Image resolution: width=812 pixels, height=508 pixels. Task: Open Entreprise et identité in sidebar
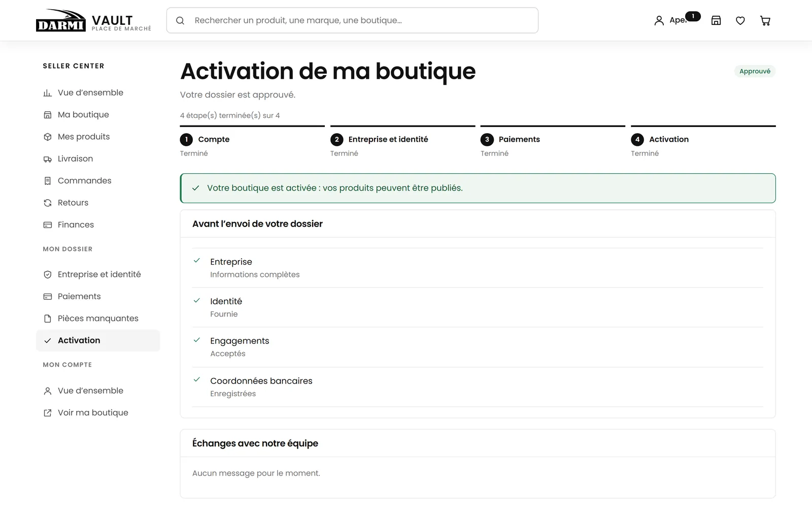(98, 274)
